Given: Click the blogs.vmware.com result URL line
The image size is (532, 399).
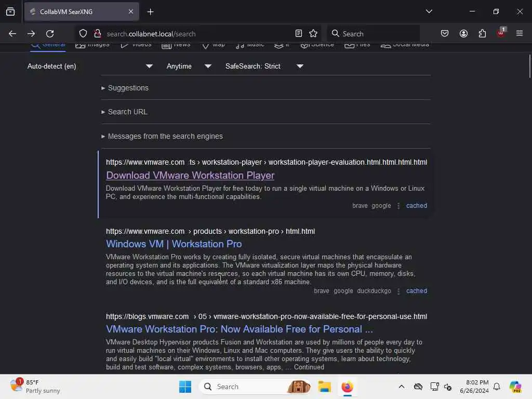Looking at the screenshot, I should coord(267,316).
